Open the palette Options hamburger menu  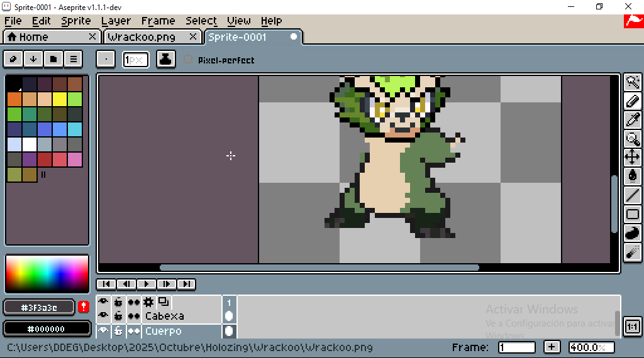(74, 59)
